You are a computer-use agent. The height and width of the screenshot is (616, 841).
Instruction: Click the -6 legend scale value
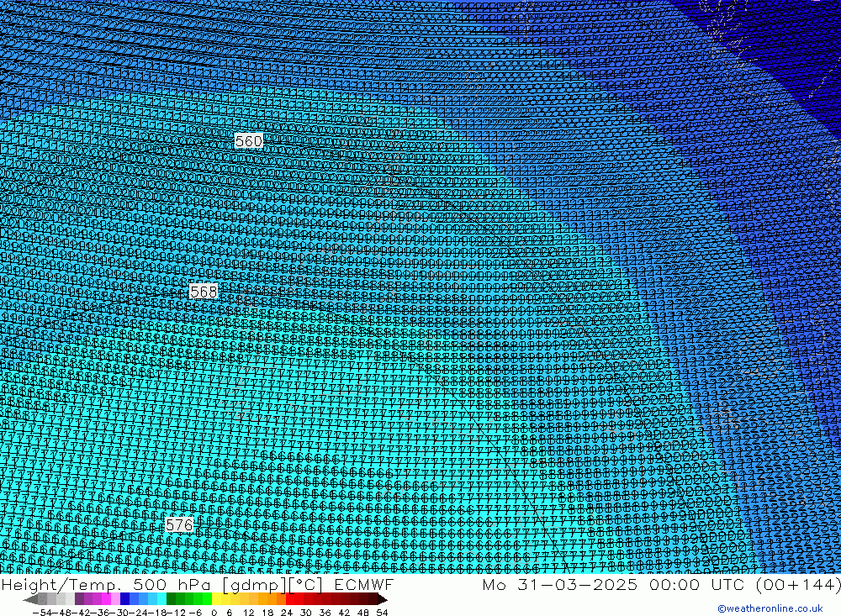pos(195,612)
